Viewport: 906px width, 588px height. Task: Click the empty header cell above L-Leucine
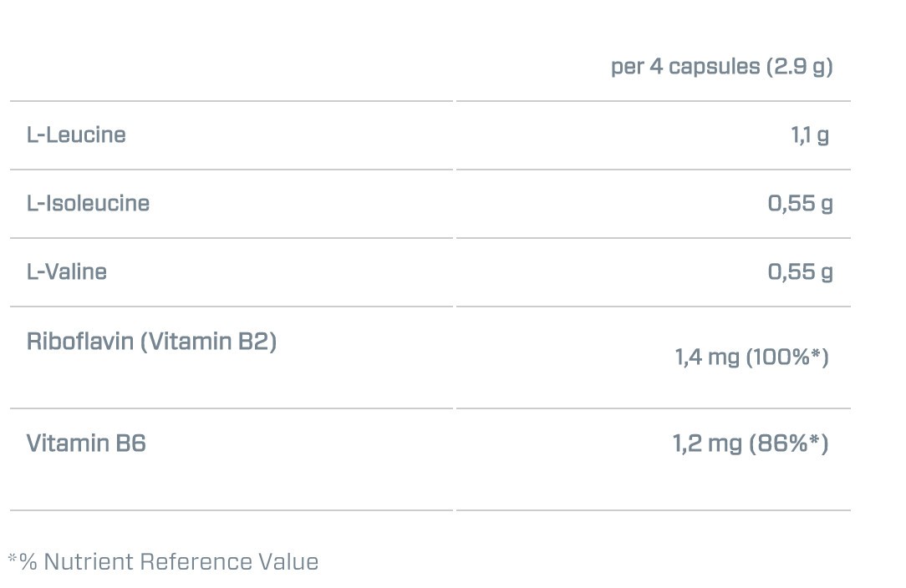point(231,67)
